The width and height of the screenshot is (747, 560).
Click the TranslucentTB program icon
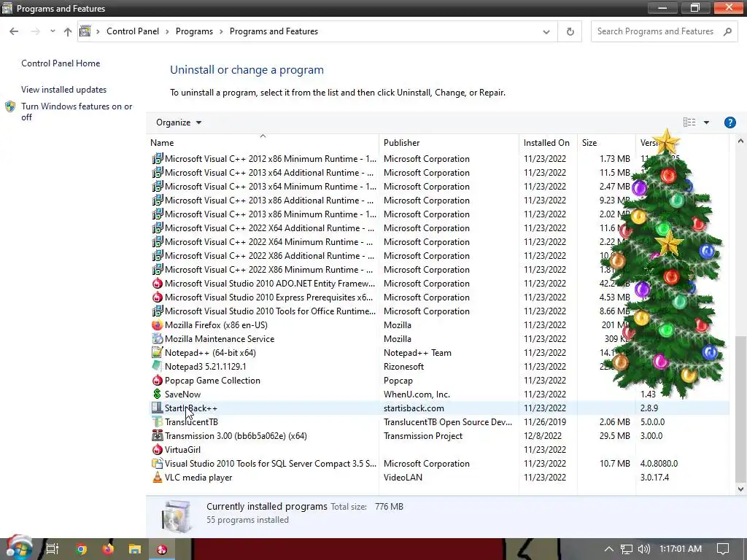point(157,422)
